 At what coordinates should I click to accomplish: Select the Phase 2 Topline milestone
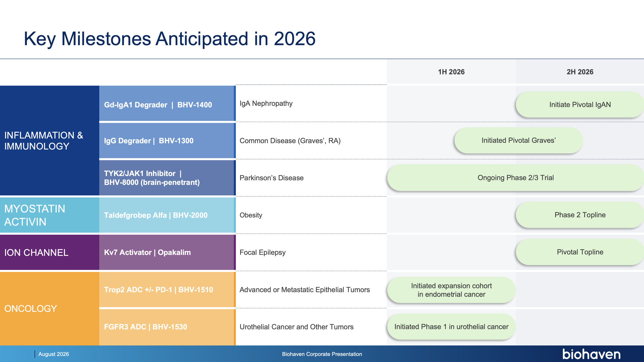(580, 215)
